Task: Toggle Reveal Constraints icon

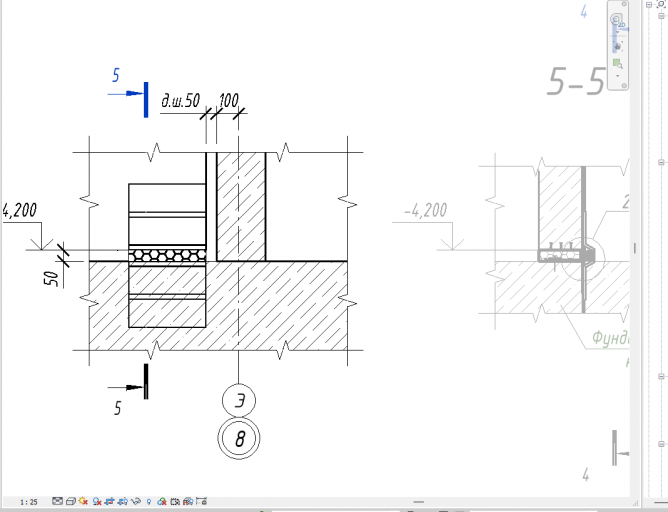Action: pos(202,501)
